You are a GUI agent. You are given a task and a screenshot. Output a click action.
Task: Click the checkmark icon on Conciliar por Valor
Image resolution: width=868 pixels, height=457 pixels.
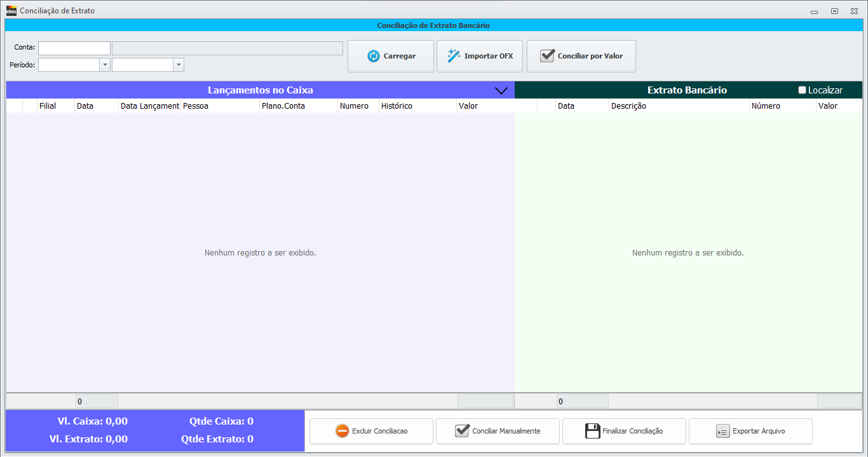[547, 56]
